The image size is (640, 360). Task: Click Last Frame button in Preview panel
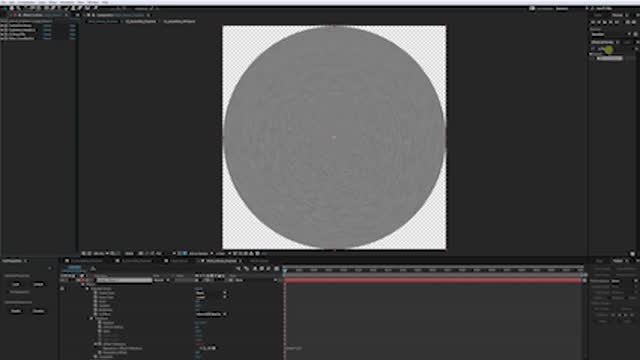(x=617, y=22)
